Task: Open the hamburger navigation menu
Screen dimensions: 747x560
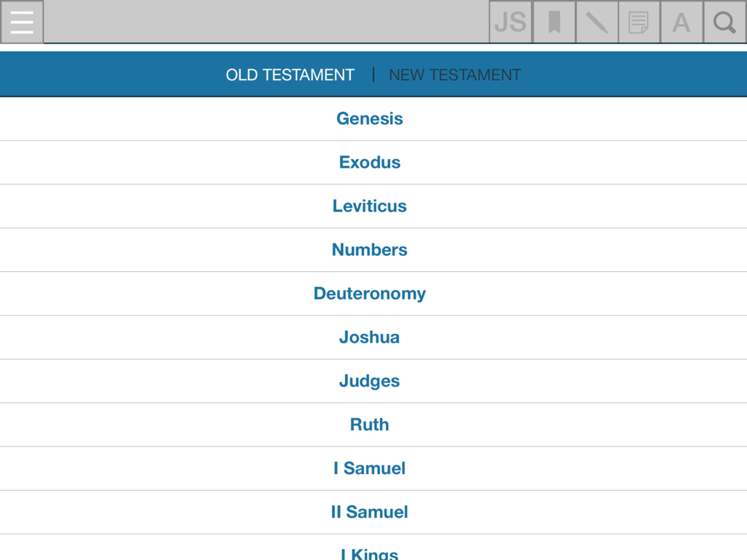Action: click(22, 22)
